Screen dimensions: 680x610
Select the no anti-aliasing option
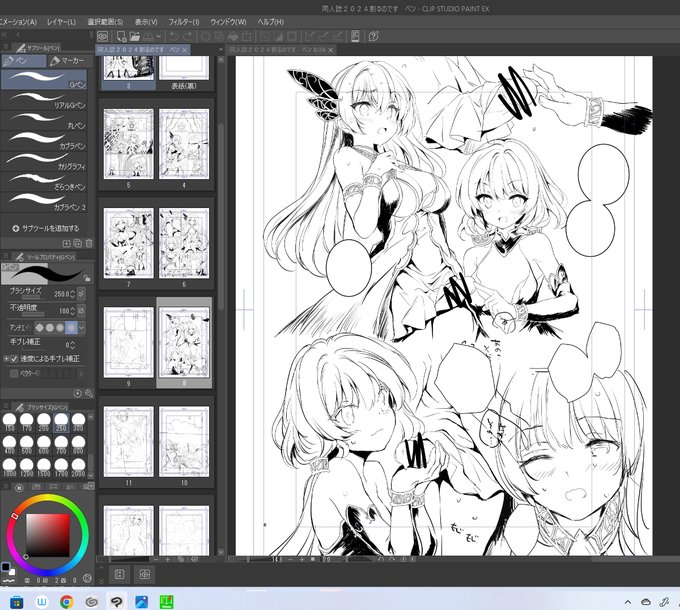(x=39, y=327)
